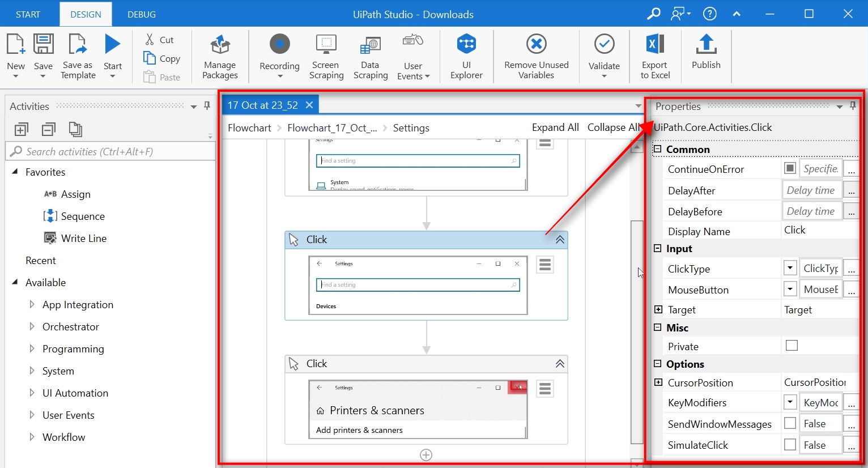Viewport: 868px width, 468px height.
Task: Click Expand All in the designer
Action: (x=555, y=127)
